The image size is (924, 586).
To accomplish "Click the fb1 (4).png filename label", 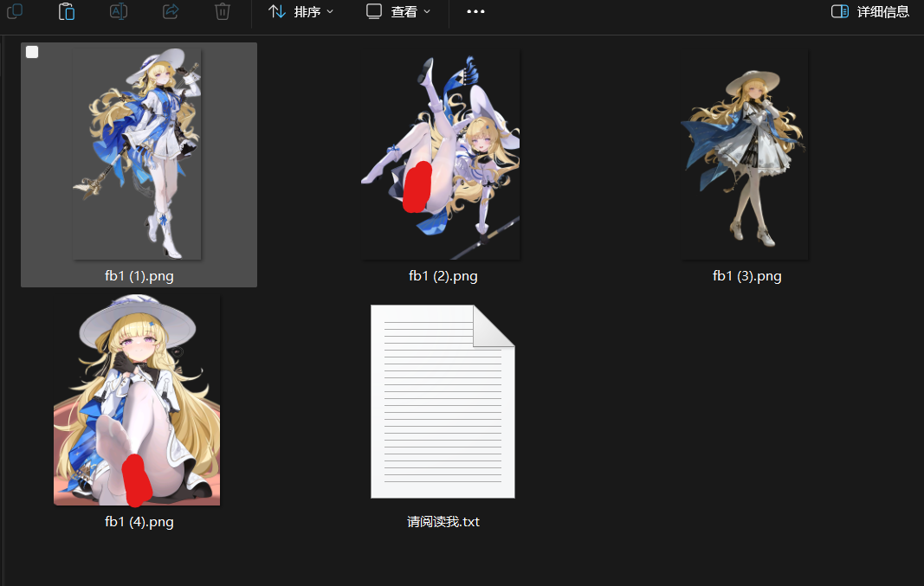I will coord(139,521).
